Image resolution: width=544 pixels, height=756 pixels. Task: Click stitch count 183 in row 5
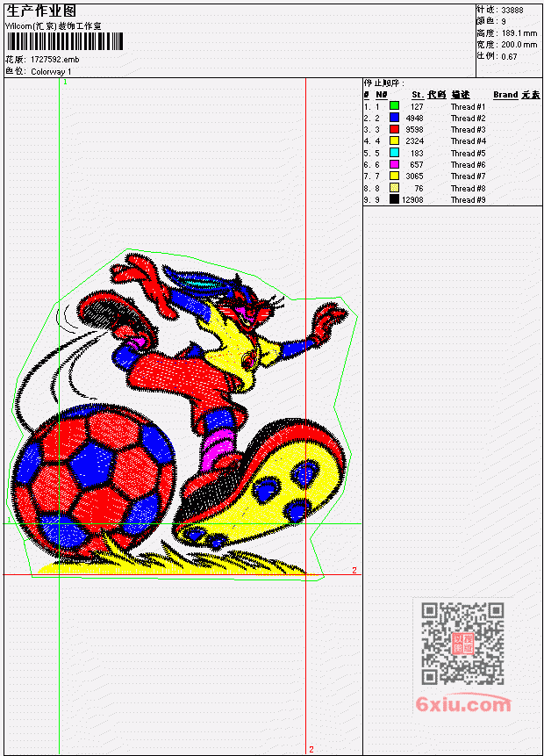tap(417, 154)
